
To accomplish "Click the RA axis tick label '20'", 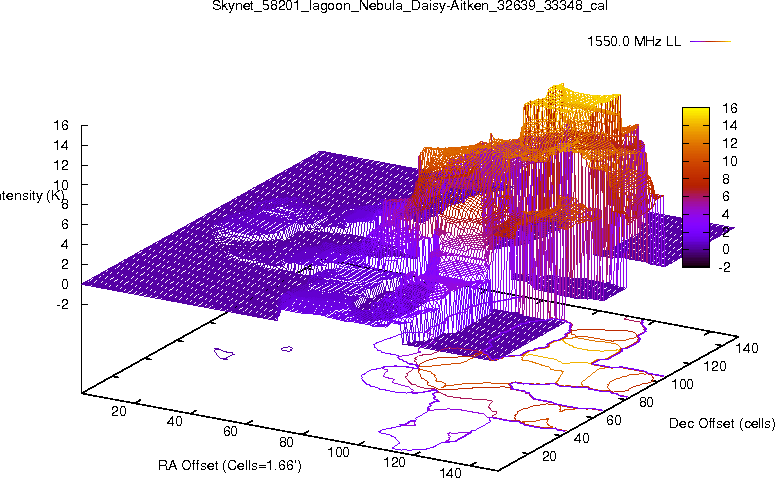I will point(119,411).
